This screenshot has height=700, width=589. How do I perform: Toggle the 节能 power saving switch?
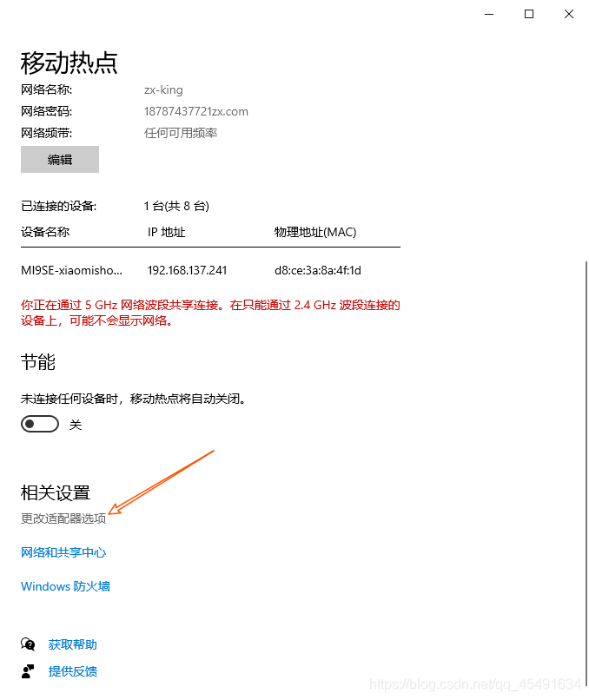coord(40,424)
